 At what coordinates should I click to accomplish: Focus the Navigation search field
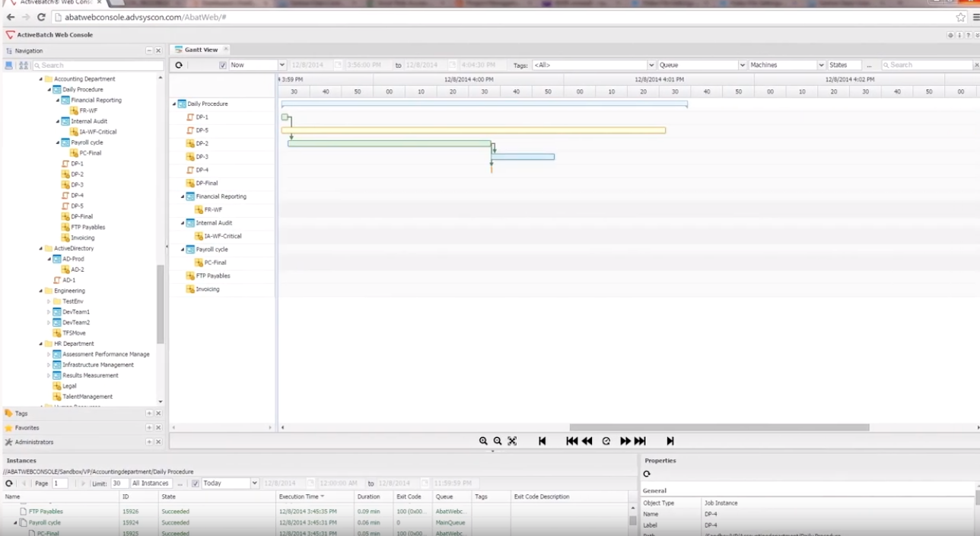tap(97, 65)
